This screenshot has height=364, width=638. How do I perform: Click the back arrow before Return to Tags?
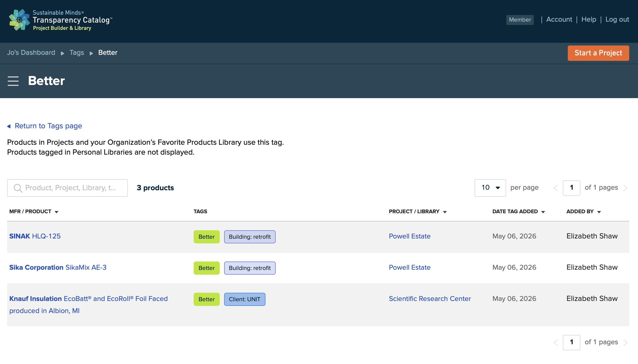[x=9, y=126]
